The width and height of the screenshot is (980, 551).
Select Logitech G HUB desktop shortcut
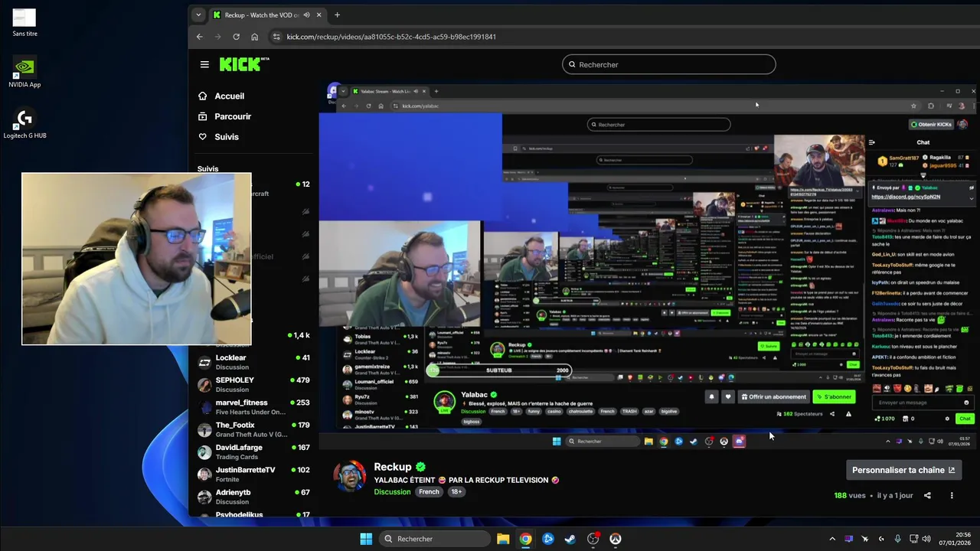point(24,124)
